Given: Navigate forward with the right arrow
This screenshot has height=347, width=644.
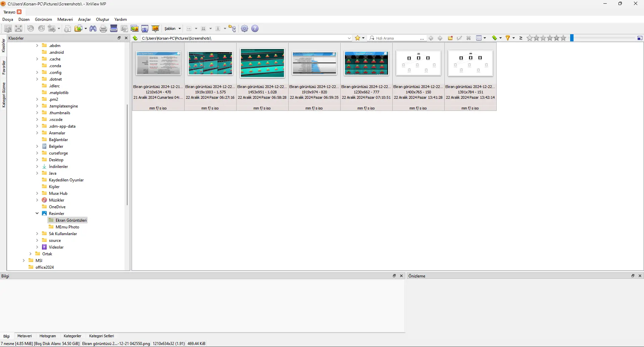Looking at the screenshot, I should tap(440, 38).
